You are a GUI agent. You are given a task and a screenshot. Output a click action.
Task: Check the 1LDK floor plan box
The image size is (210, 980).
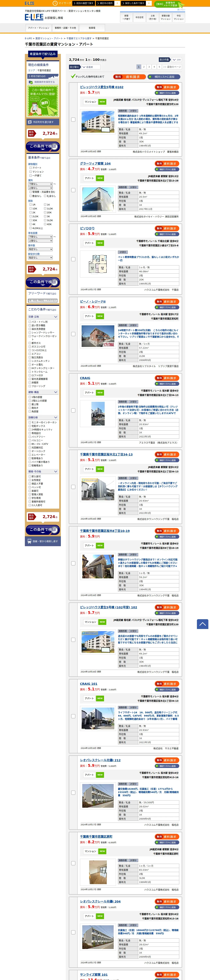tap(45, 208)
